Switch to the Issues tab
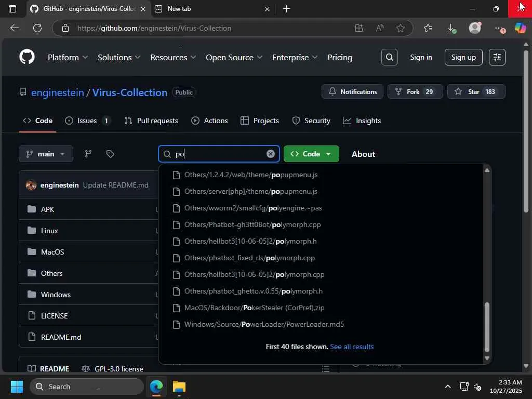532x399 pixels. tap(87, 121)
